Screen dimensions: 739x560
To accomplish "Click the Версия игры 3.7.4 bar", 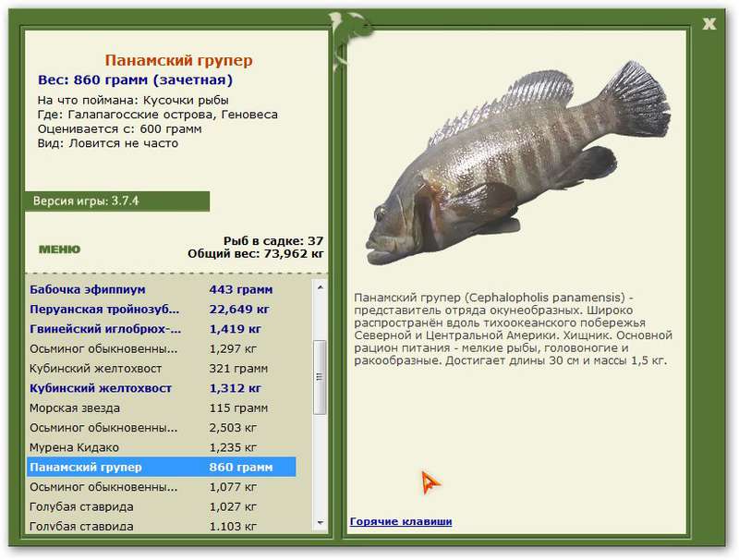I will [x=117, y=201].
